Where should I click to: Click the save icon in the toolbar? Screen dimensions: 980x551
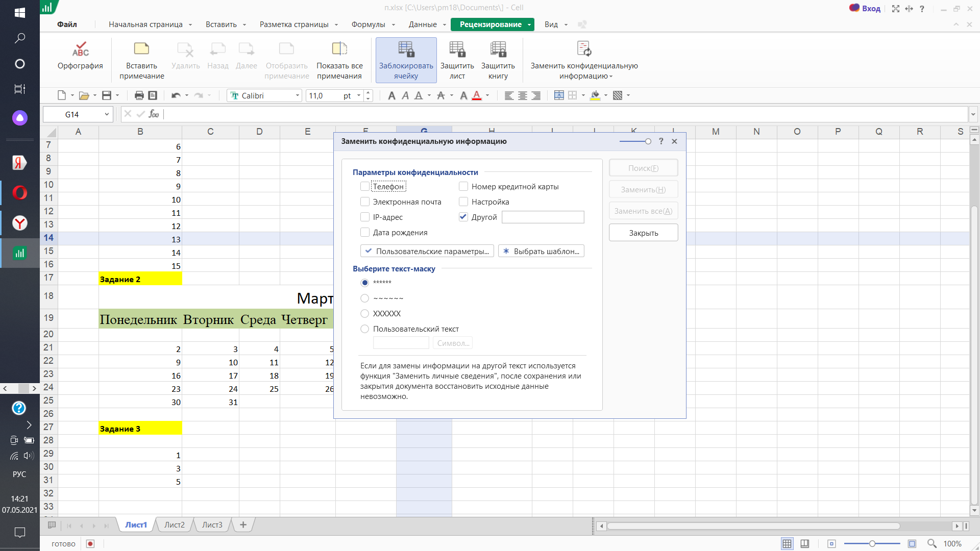coord(107,95)
